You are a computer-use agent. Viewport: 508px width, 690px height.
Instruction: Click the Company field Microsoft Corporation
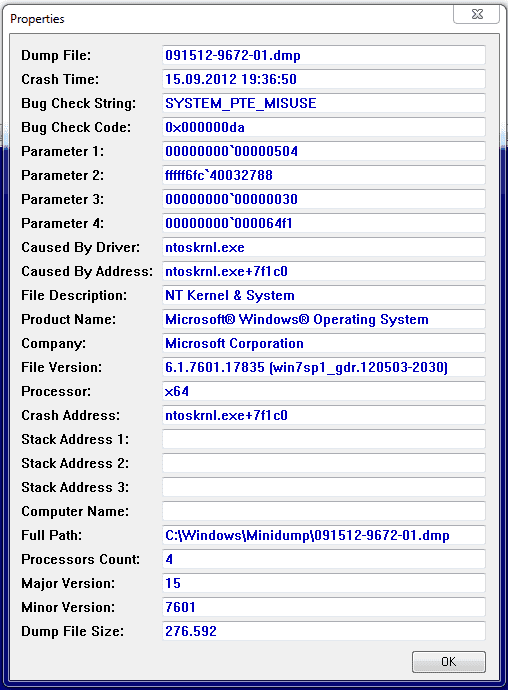coord(324,343)
